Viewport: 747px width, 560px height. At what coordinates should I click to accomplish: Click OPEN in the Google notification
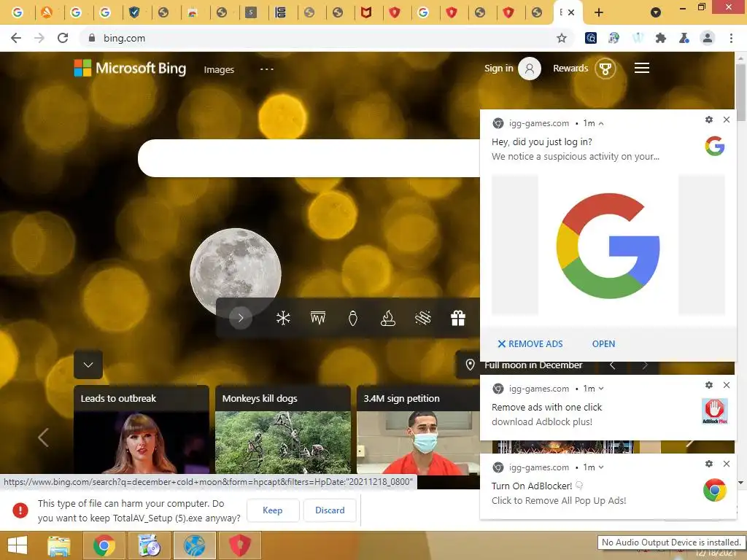click(603, 344)
